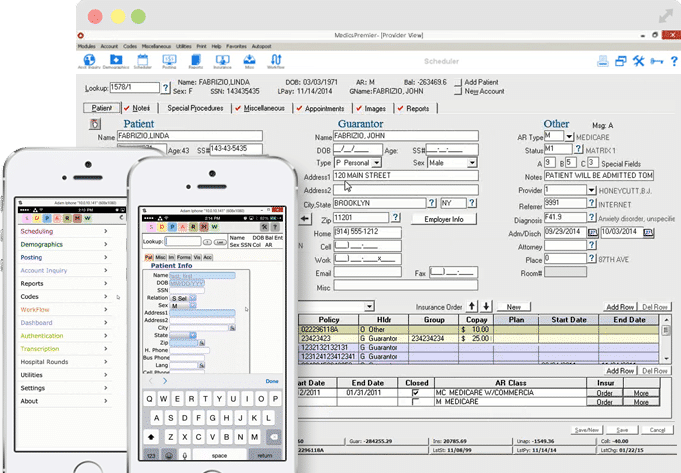Tap Done above the phone keyboard

click(272, 381)
